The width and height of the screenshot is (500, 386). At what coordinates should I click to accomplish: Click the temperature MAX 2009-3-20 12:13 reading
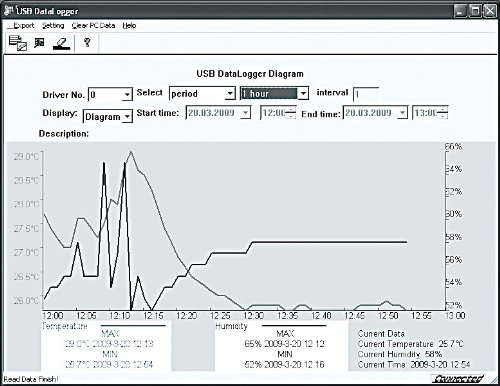pyautogui.click(x=109, y=344)
